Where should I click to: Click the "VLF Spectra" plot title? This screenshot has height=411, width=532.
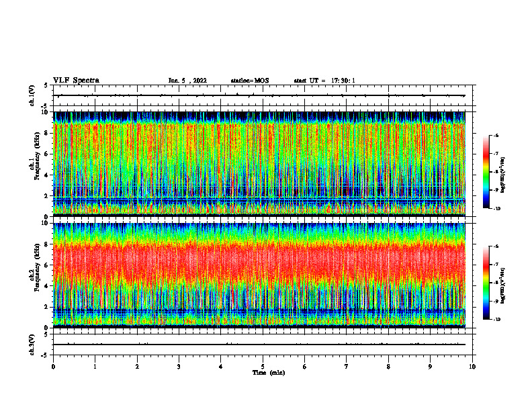pyautogui.click(x=76, y=81)
